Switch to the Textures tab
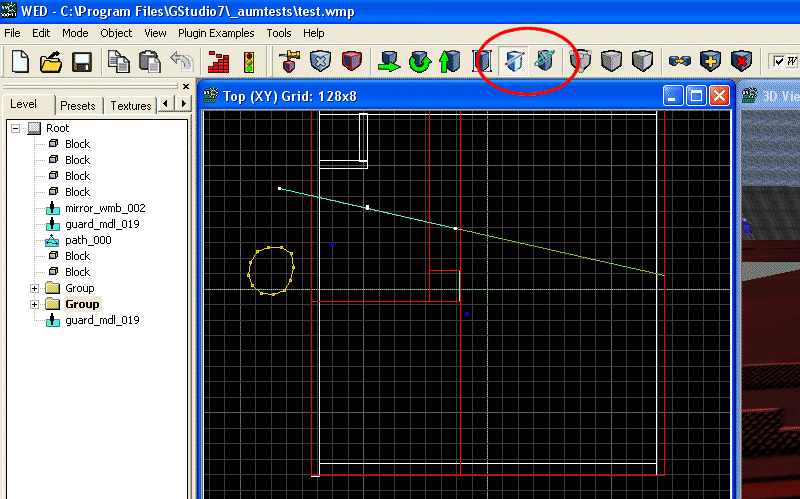This screenshot has width=800, height=499. [x=130, y=106]
